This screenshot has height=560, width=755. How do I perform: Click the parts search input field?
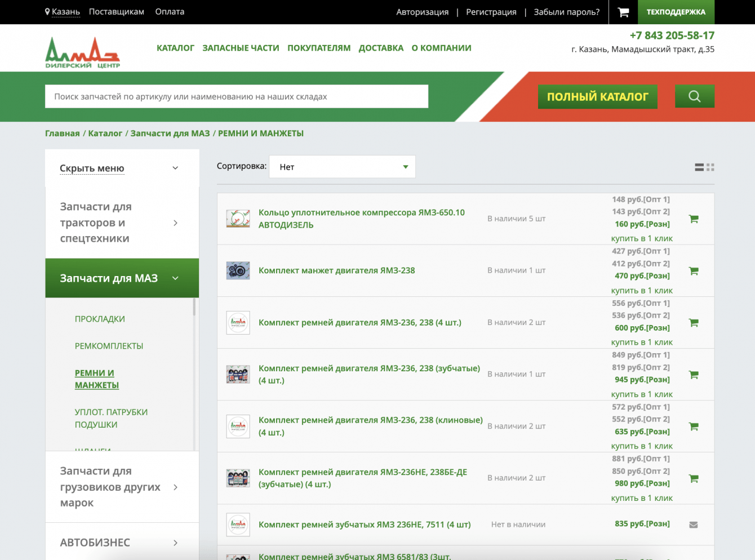pos(237,96)
